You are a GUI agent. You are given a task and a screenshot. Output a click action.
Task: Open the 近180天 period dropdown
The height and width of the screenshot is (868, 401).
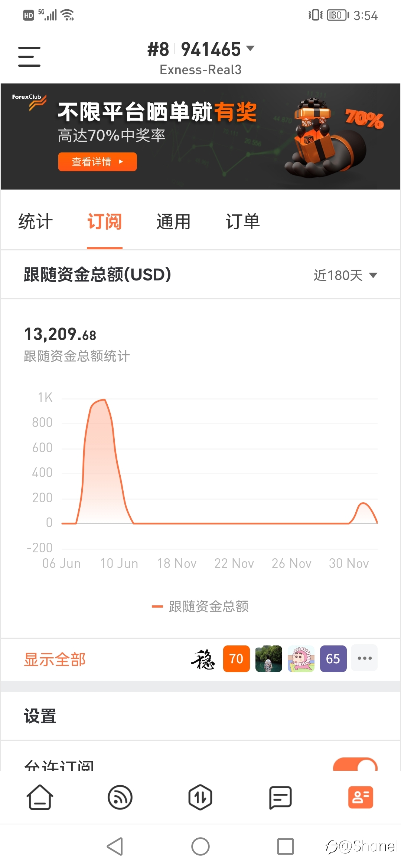pyautogui.click(x=345, y=275)
